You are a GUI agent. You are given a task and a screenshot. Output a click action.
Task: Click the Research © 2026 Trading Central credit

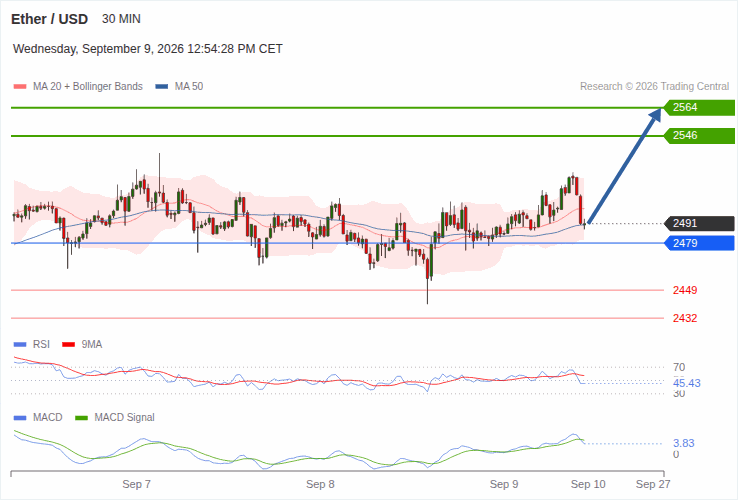(x=654, y=87)
